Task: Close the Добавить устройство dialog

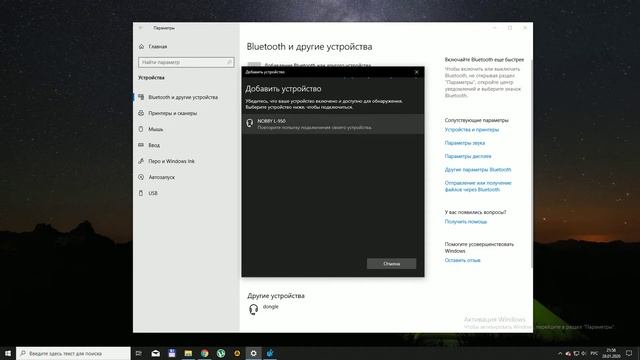Action: [x=417, y=72]
